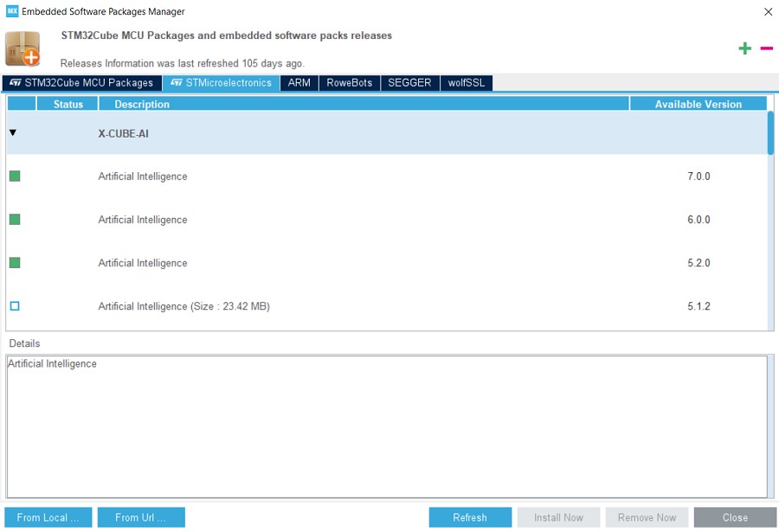779x532 pixels.
Task: Toggle the green status box for version 5.2.0
Action: click(x=15, y=263)
